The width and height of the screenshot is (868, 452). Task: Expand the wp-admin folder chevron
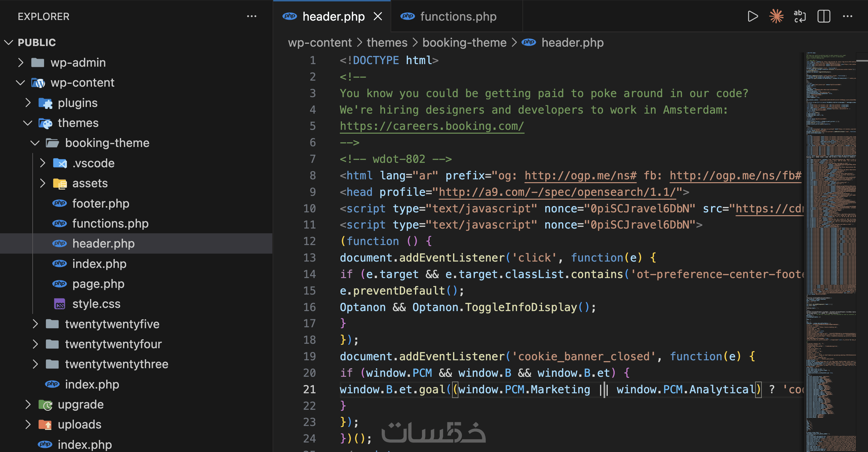pyautogui.click(x=21, y=63)
